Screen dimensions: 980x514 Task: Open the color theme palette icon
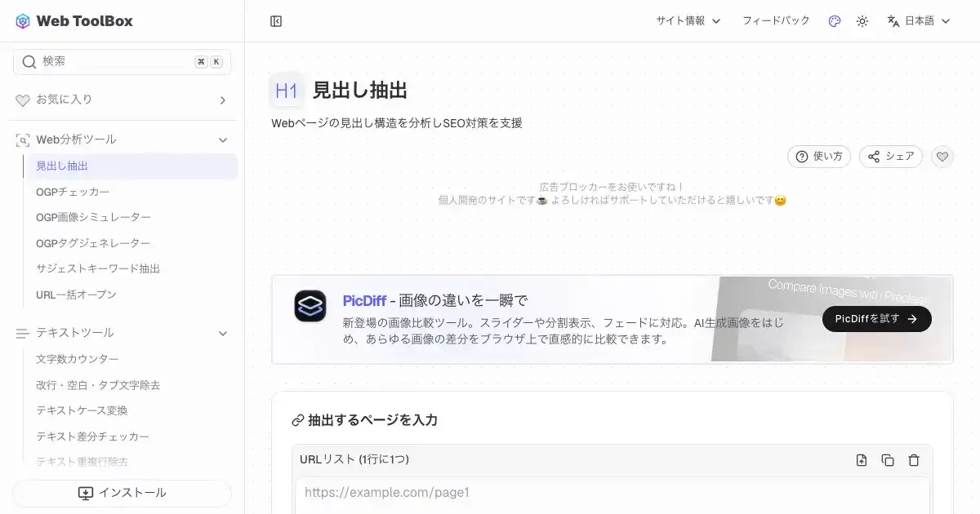click(834, 21)
